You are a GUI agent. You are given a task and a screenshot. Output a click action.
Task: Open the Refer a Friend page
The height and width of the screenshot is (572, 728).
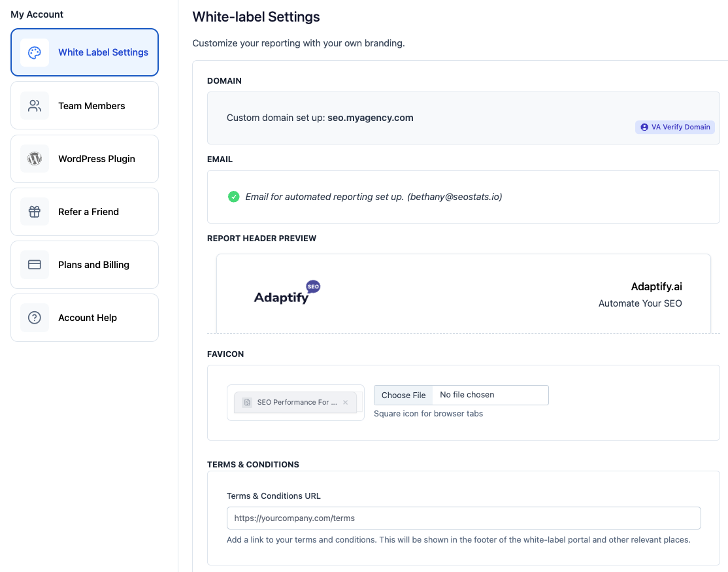[x=88, y=212]
